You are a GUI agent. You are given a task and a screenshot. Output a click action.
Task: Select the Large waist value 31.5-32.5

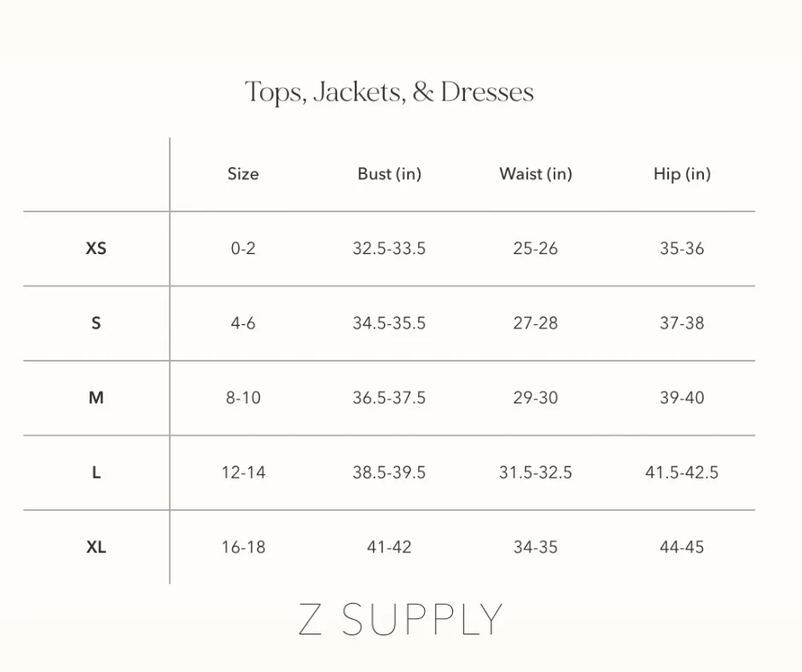536,472
